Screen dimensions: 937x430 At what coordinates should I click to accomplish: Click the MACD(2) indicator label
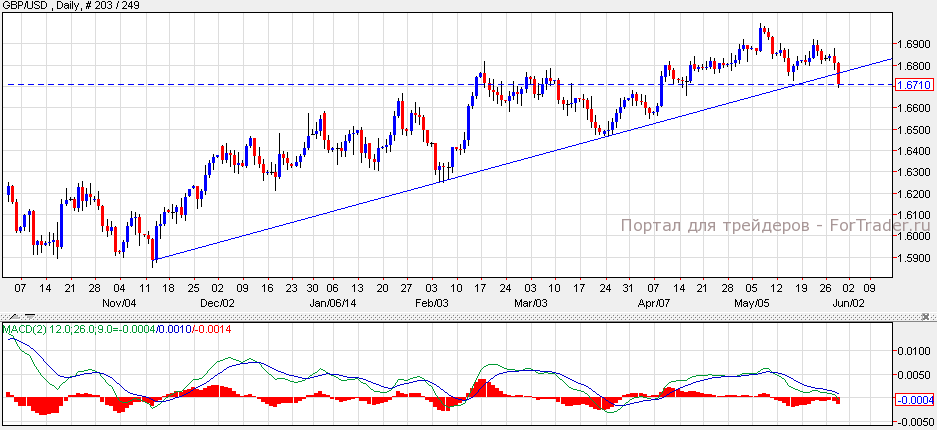(x=23, y=329)
